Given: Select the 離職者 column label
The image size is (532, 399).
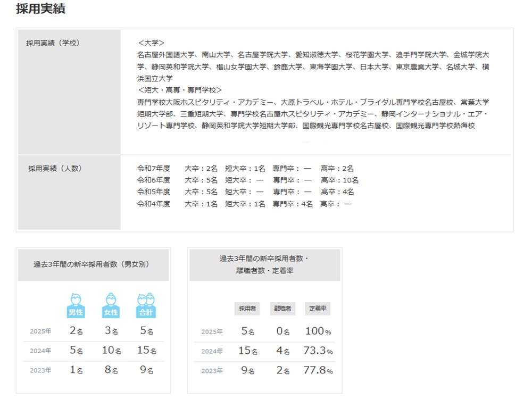Looking at the screenshot, I should (282, 309).
